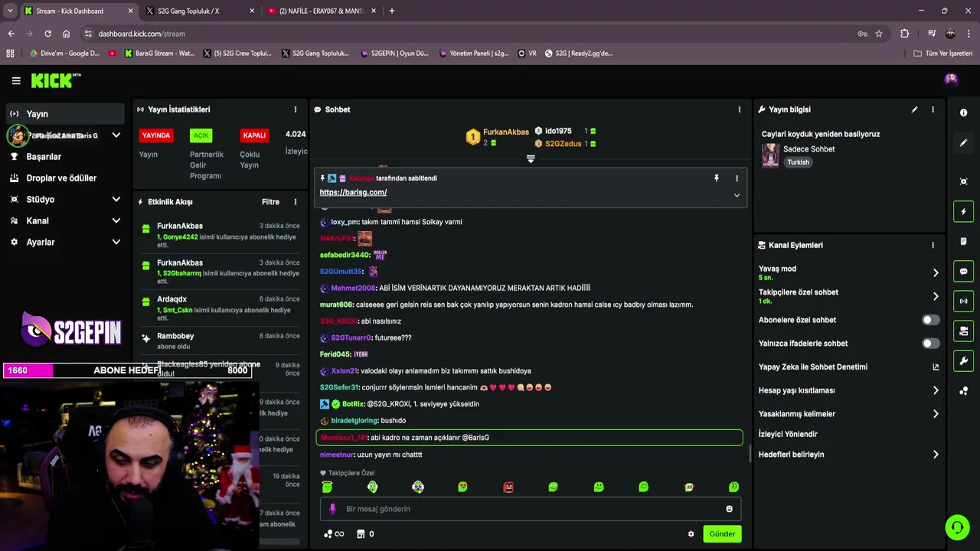
Task: Click the pin icon on pinned message
Action: click(x=717, y=178)
